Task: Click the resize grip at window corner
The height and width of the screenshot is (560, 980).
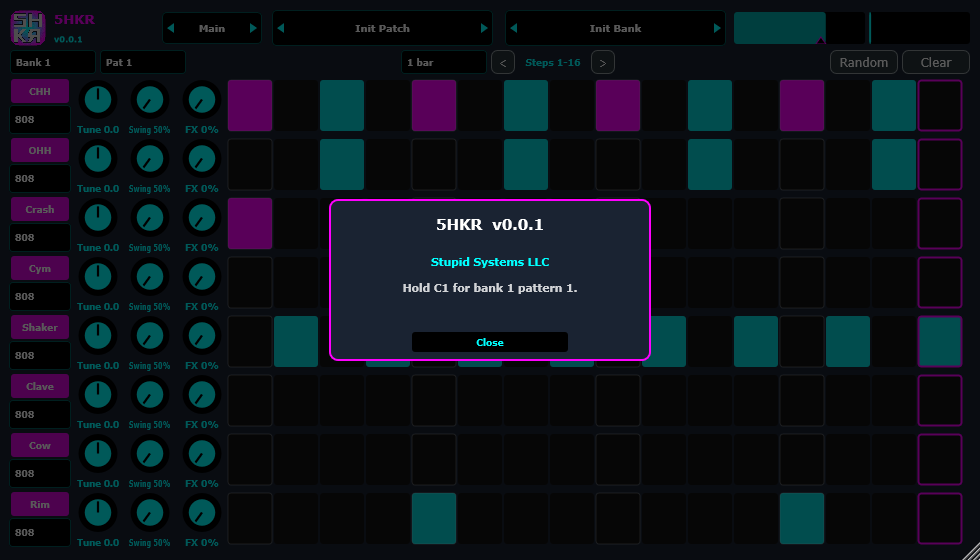Action: coord(971,551)
